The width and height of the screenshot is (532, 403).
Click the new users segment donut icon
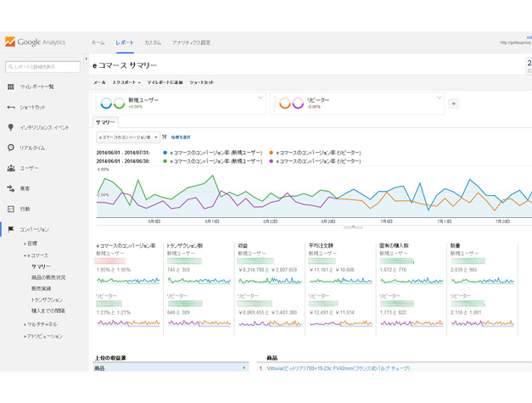tap(113, 103)
